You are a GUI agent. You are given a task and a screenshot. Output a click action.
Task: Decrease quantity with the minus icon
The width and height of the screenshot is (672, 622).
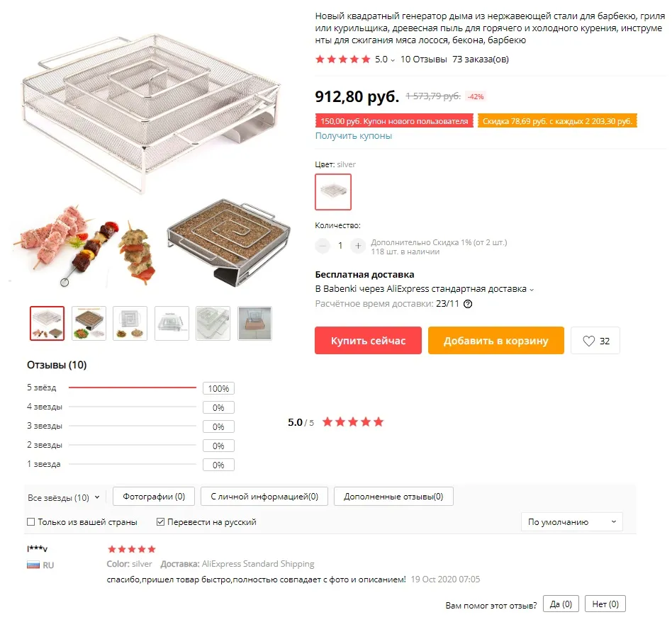click(x=323, y=245)
